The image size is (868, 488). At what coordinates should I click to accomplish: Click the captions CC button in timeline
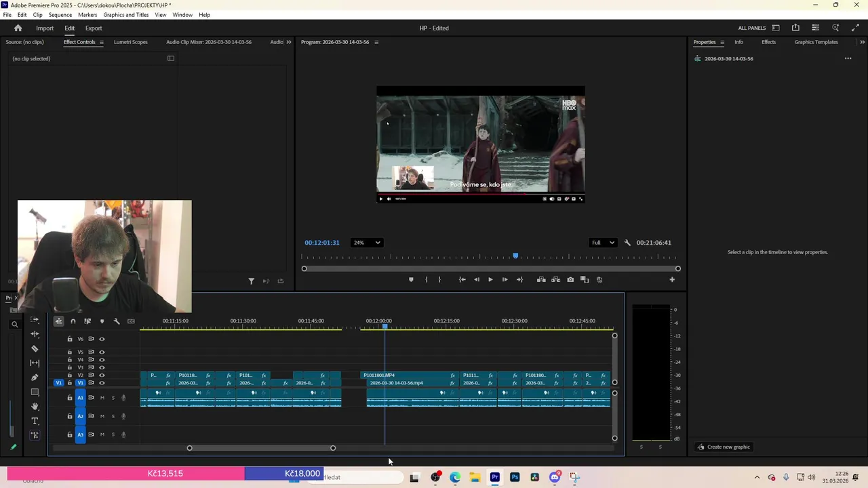(x=131, y=321)
